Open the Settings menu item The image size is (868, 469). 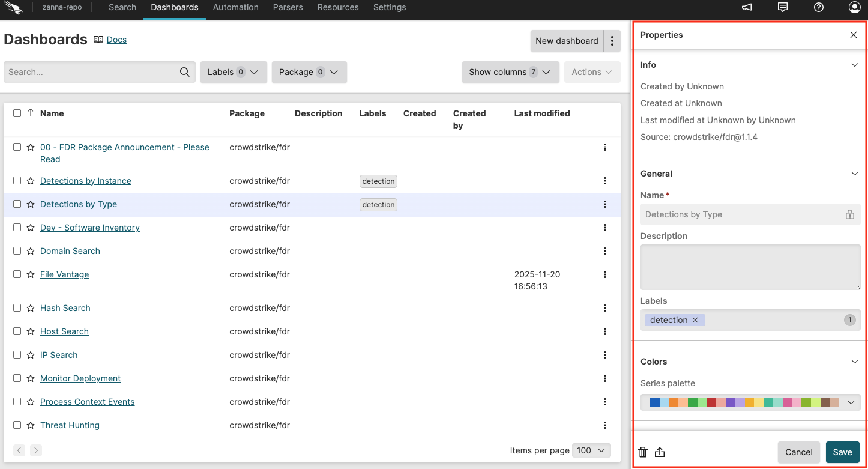click(390, 7)
